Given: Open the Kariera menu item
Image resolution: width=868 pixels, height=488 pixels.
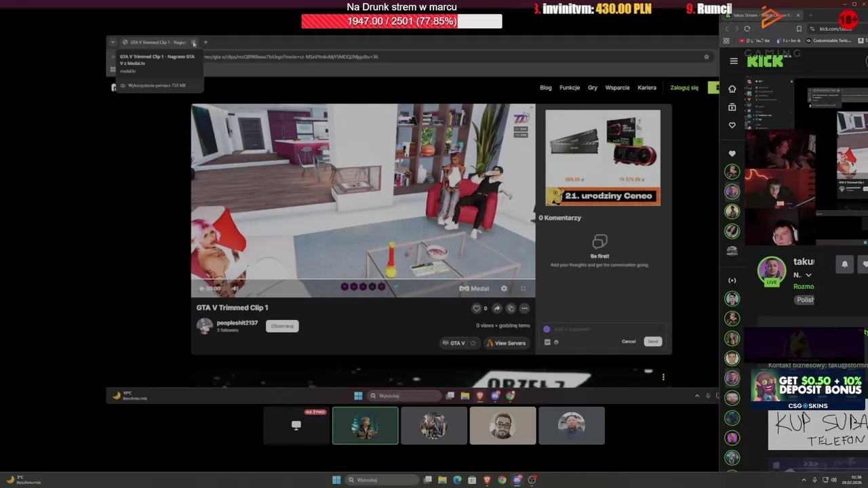Looking at the screenshot, I should pyautogui.click(x=647, y=87).
